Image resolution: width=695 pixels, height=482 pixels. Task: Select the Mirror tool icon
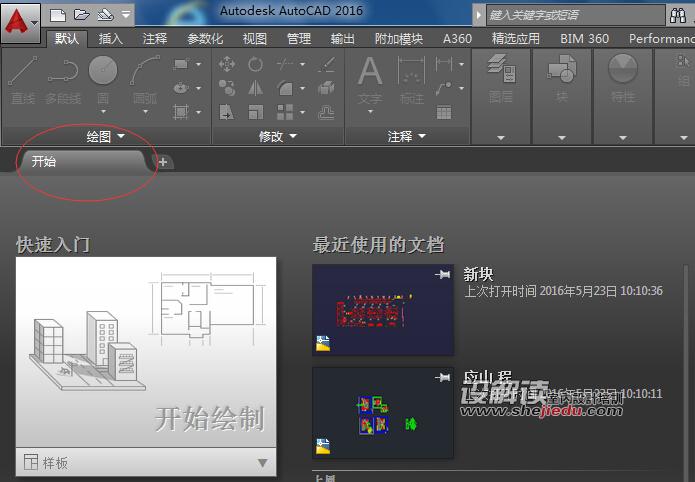point(255,88)
